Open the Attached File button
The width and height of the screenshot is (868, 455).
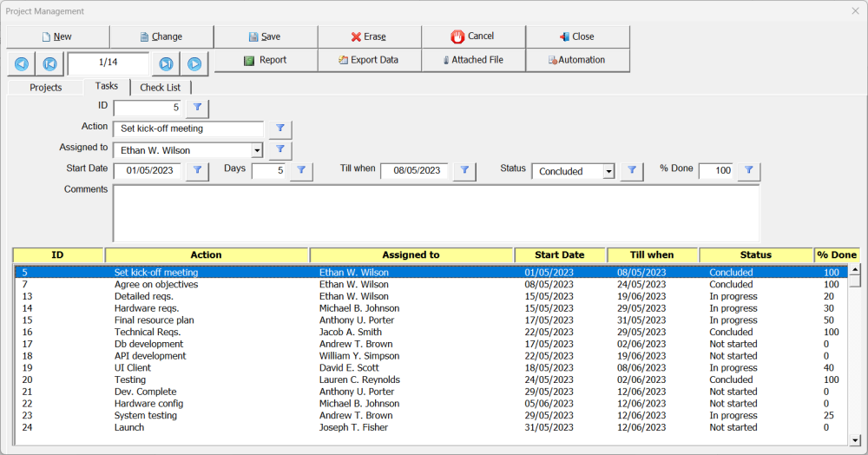point(473,60)
